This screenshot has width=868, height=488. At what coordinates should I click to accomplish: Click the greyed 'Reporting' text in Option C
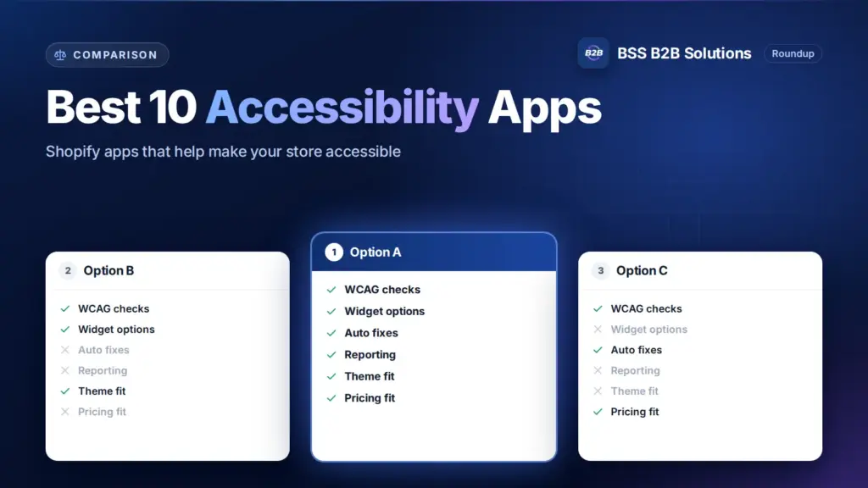pos(635,371)
